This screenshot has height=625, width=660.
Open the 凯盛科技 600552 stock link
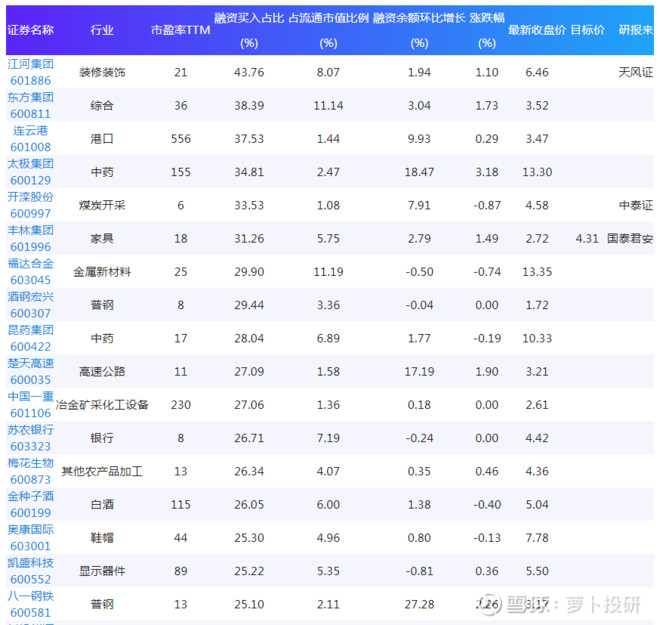(x=30, y=571)
